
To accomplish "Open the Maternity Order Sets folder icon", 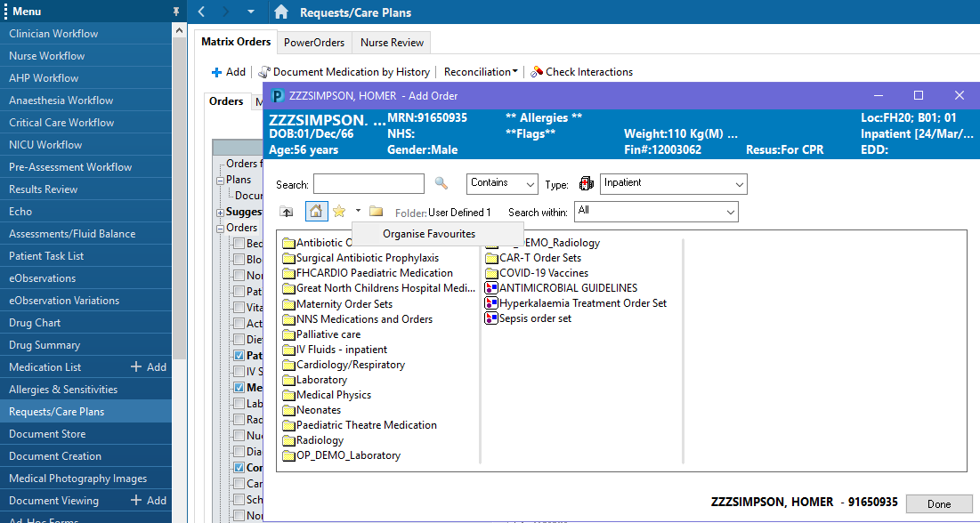I will click(x=288, y=304).
